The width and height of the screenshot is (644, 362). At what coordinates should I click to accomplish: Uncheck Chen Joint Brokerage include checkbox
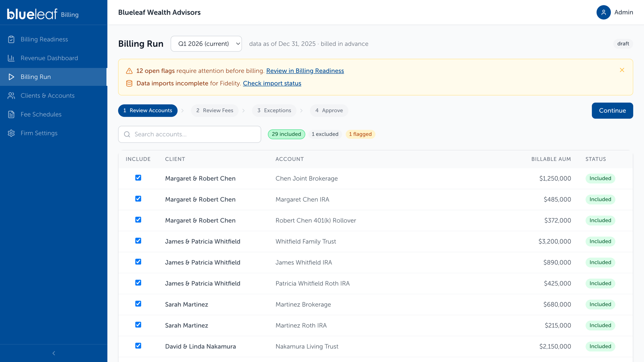138,178
